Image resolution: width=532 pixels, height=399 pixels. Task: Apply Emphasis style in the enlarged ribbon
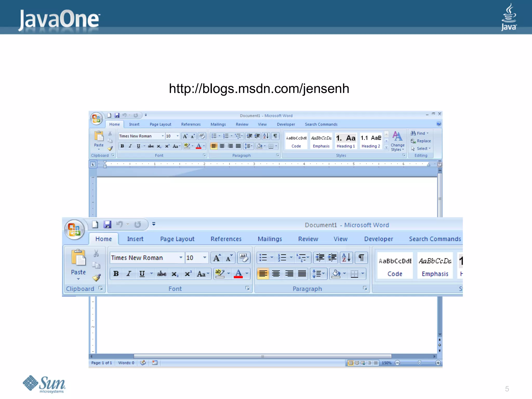435,266
